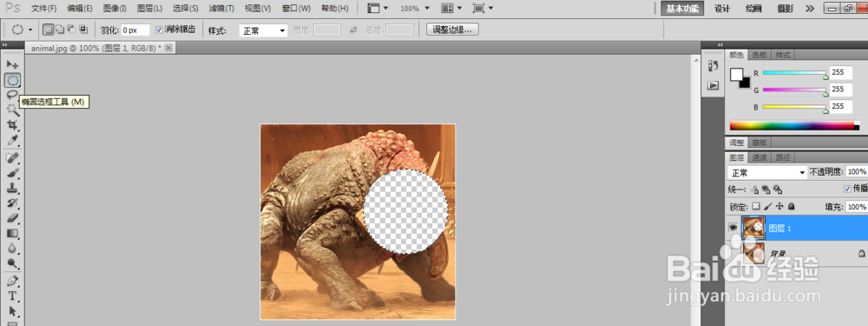
Task: Switch to the 样式 styles panel tab
Action: coord(783,55)
